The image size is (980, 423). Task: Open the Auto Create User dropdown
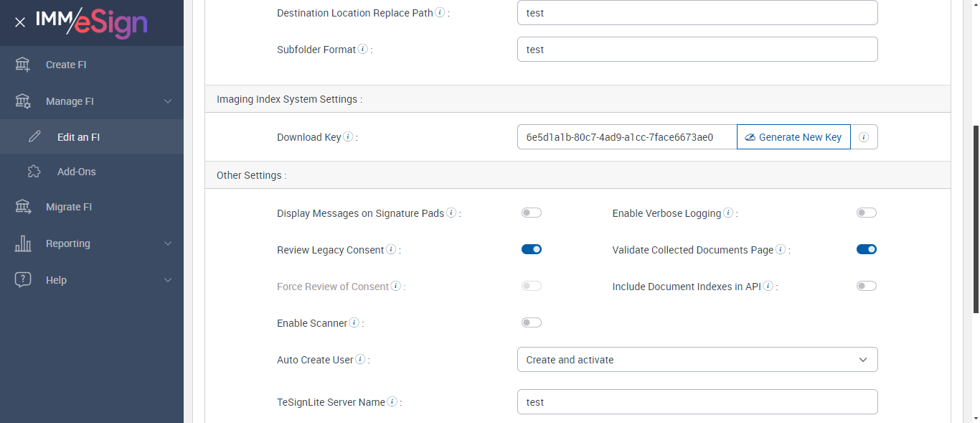click(x=697, y=360)
